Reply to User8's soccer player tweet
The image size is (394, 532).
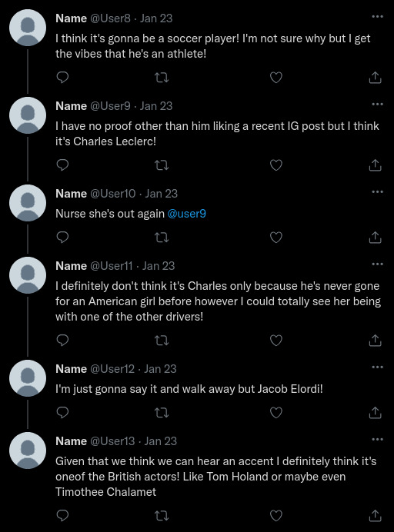pyautogui.click(x=62, y=78)
